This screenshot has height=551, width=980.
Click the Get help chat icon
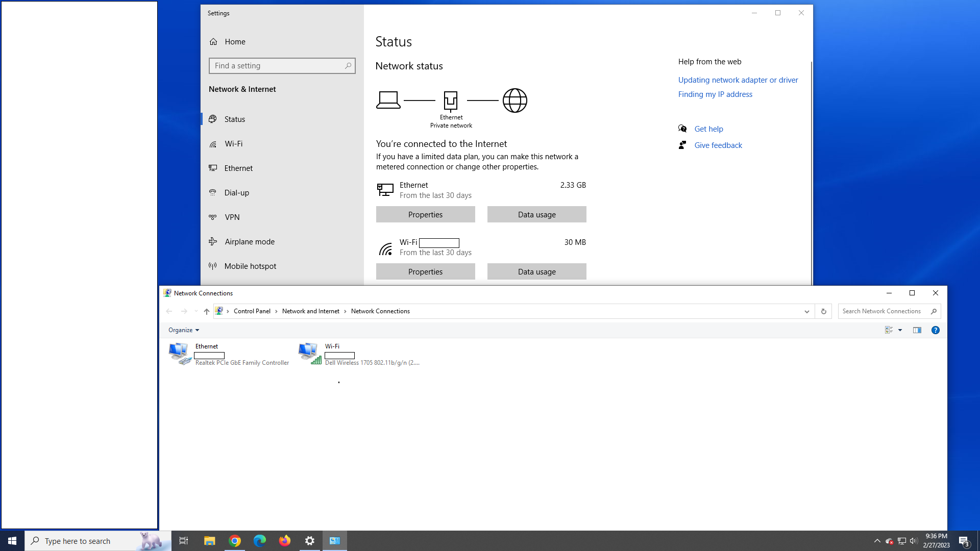pos(682,129)
